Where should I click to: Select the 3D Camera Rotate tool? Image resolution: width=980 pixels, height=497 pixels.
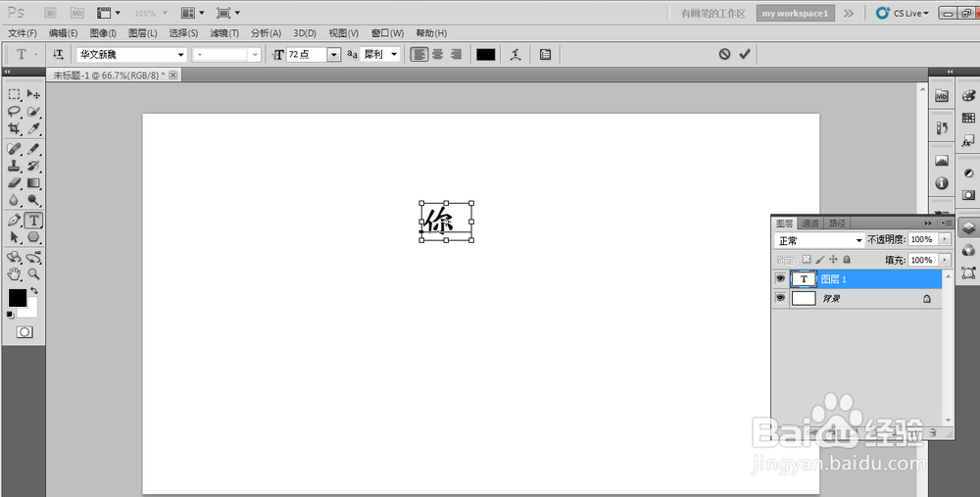tap(33, 257)
